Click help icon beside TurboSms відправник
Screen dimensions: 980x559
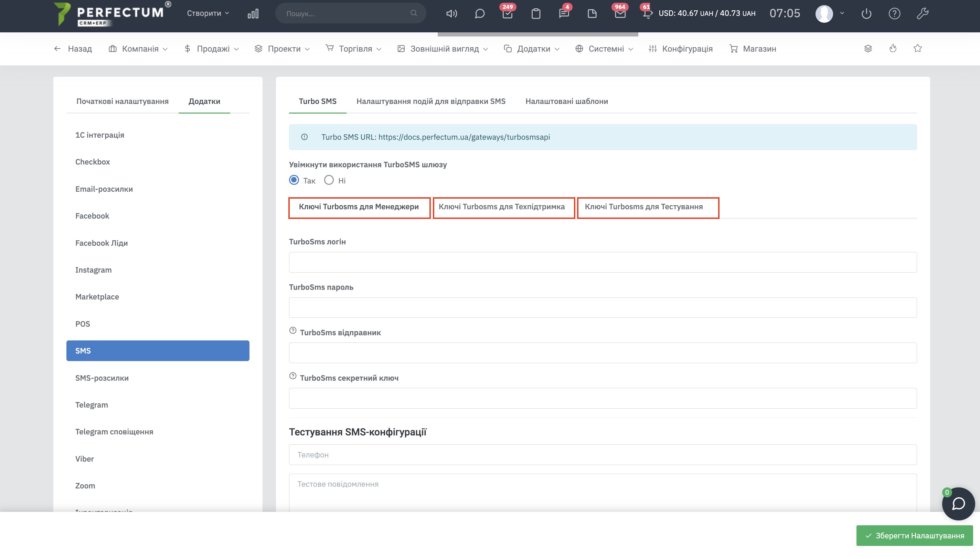293,330
